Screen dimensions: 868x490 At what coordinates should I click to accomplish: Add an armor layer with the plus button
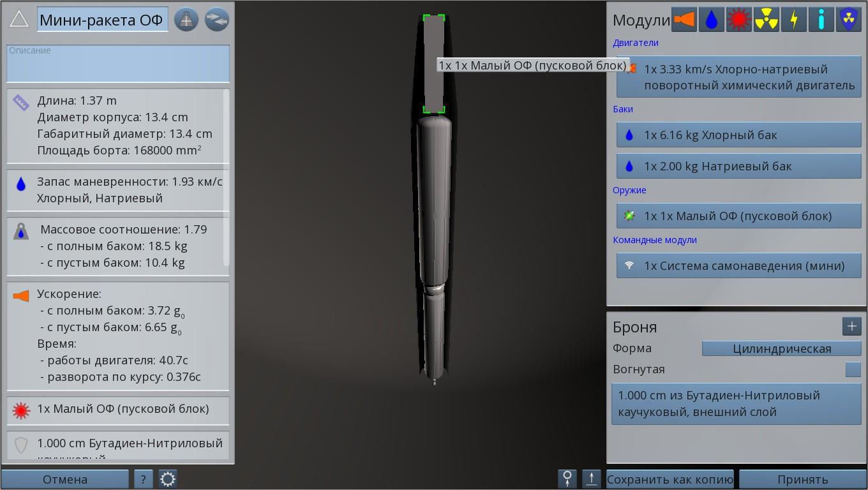click(852, 327)
